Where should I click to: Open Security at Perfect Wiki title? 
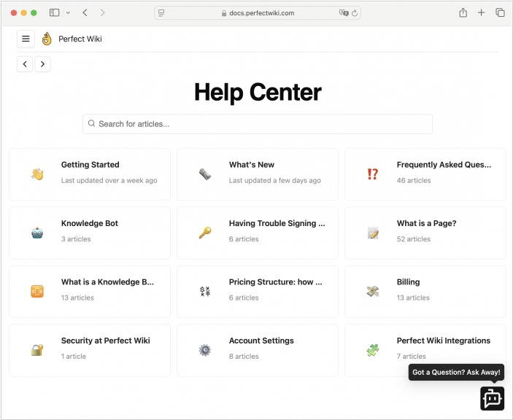105,341
